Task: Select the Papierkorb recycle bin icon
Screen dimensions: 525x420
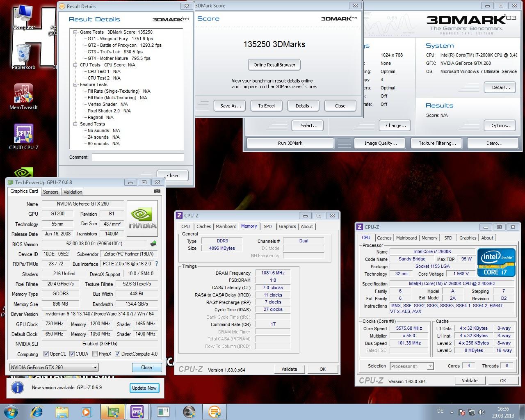Action: (x=24, y=57)
